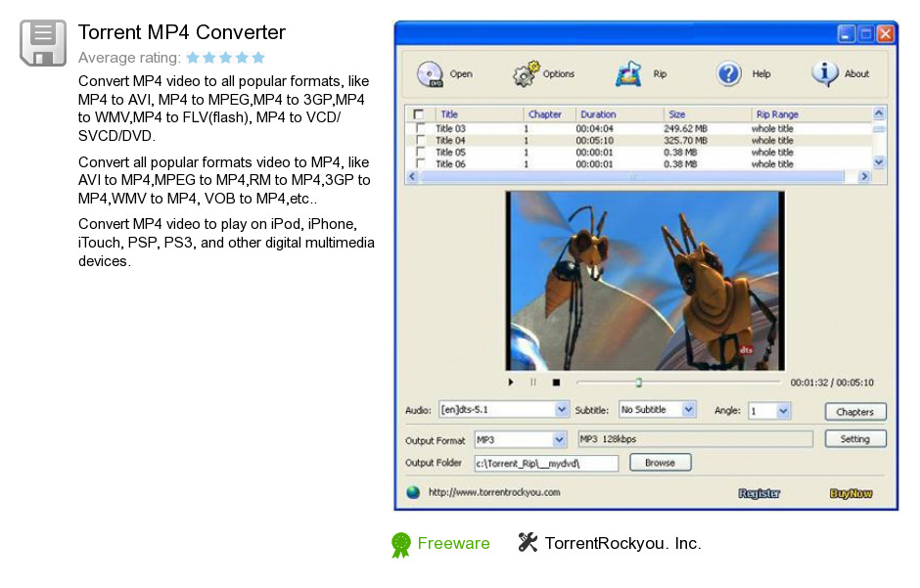
Task: Check the Title 03 checkbox
Action: (x=420, y=128)
